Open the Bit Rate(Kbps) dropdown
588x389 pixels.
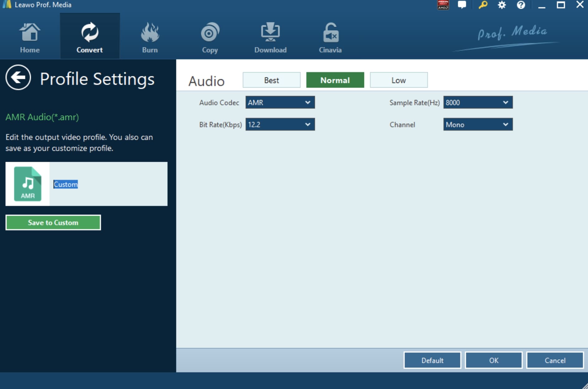tap(280, 125)
